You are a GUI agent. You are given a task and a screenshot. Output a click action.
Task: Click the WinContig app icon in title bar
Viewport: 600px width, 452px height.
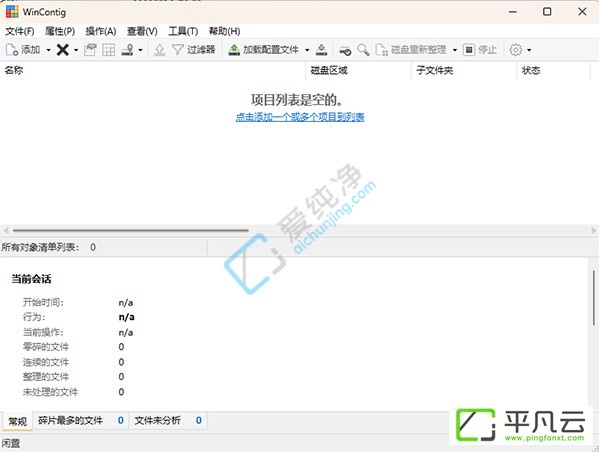[x=12, y=12]
